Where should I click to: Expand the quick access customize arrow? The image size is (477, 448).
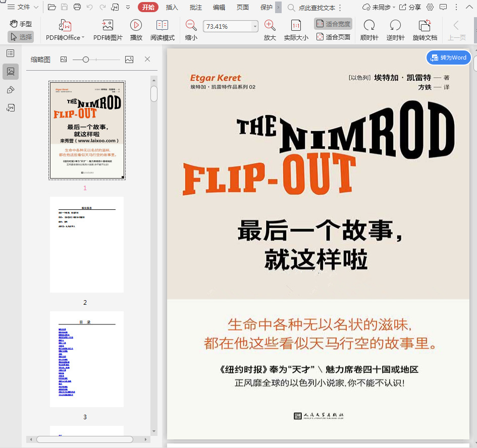click(x=128, y=7)
